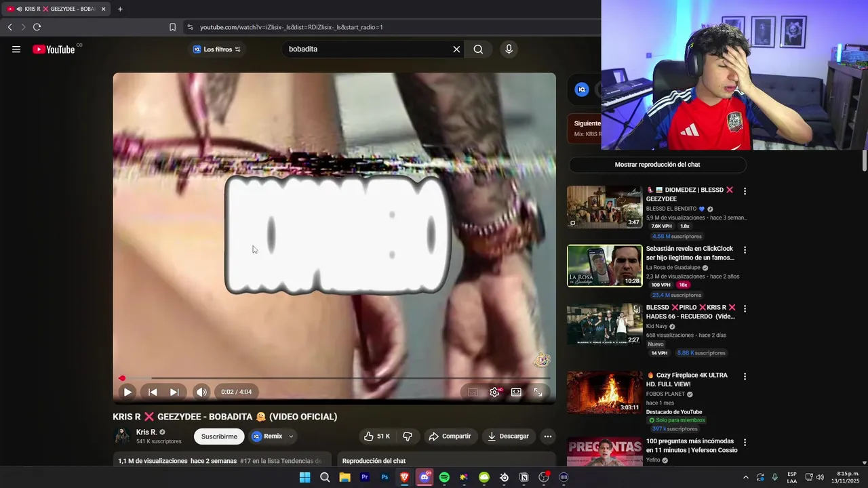Click the youtube.com address bar URL
868x488 pixels.
(x=292, y=27)
